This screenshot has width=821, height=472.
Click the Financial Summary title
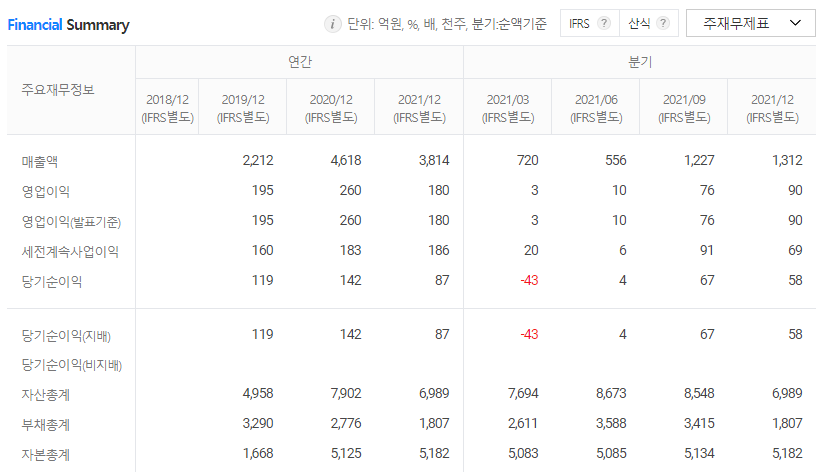[68, 25]
